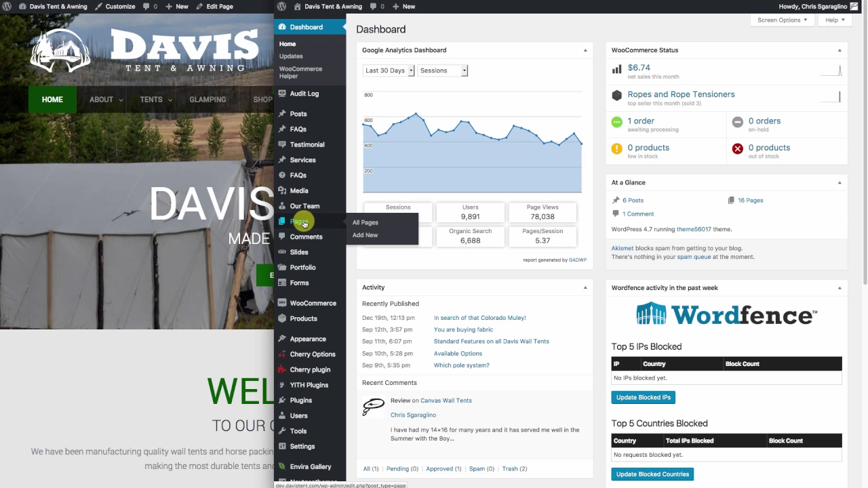Open the Sessions metric dropdown

(x=442, y=70)
